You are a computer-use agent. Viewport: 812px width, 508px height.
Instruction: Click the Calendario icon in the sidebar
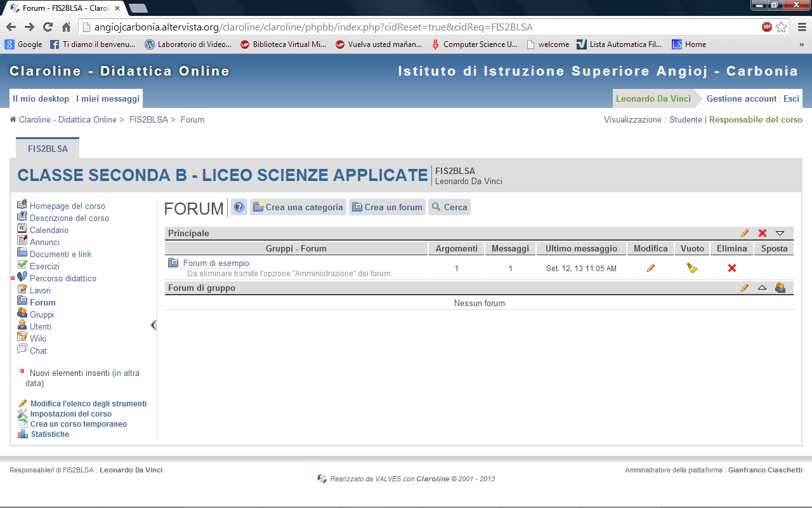coord(22,229)
